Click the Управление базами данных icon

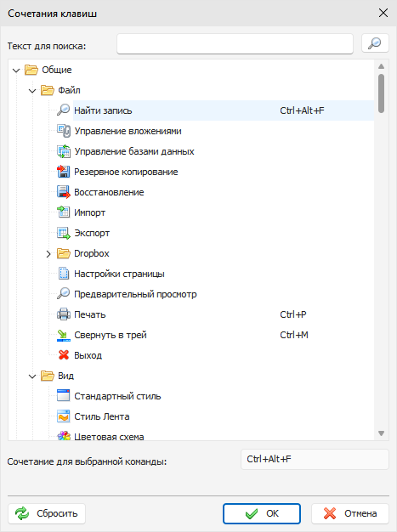coord(64,151)
